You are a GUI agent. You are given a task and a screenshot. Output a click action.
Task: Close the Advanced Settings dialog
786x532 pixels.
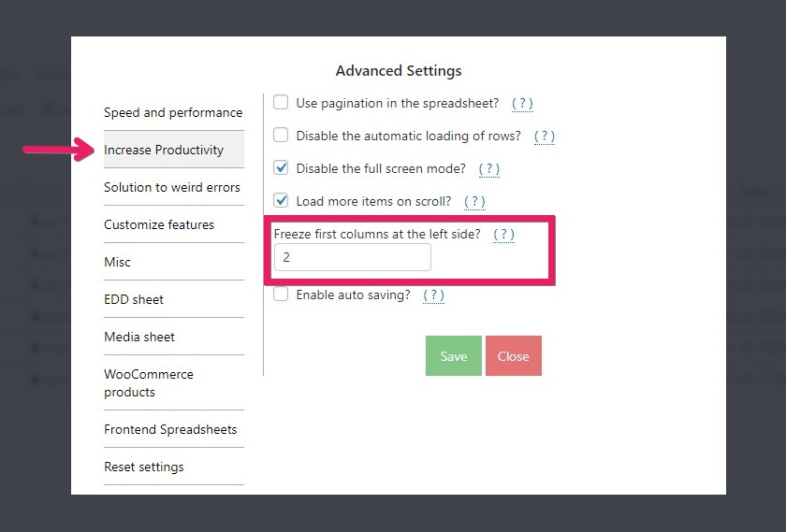pos(514,356)
